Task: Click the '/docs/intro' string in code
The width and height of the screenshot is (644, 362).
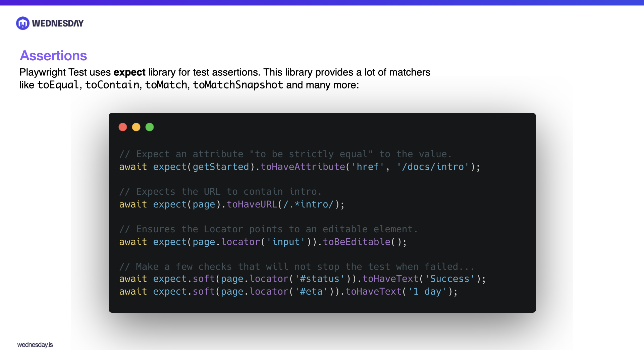Action: (x=433, y=167)
